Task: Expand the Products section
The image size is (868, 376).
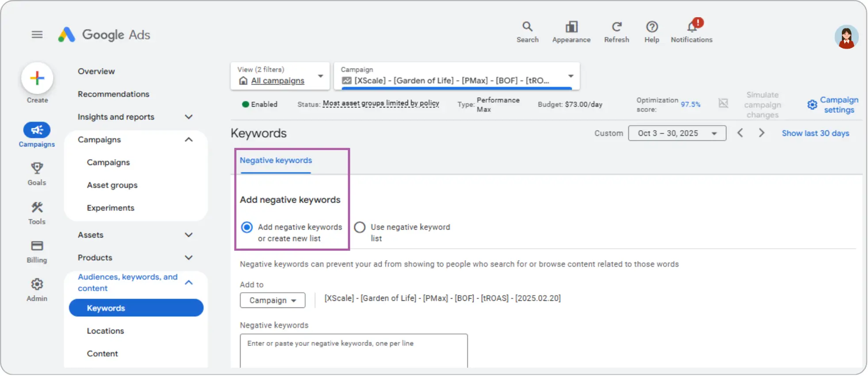Action: (x=189, y=257)
